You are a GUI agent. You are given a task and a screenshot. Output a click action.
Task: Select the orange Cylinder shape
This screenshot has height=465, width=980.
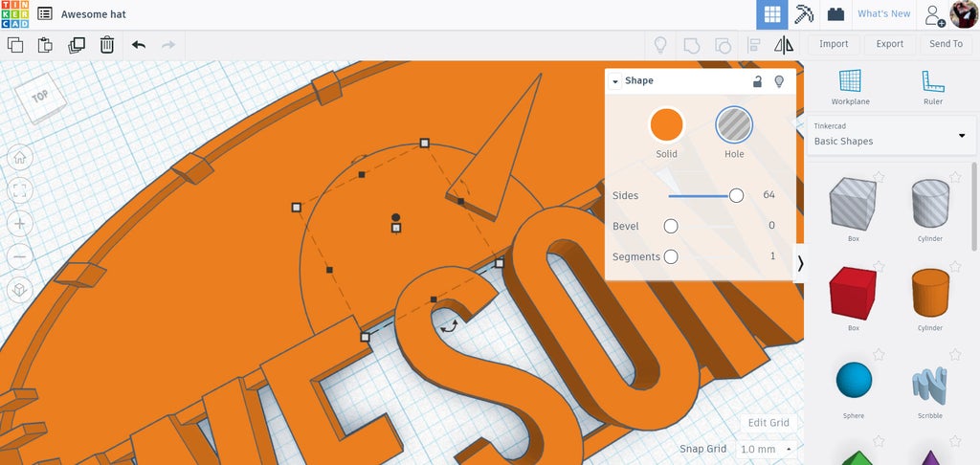pyautogui.click(x=930, y=293)
